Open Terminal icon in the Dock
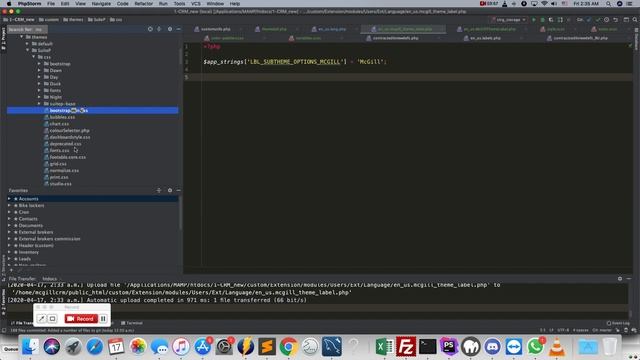This screenshot has width=640, height=360. click(427, 347)
